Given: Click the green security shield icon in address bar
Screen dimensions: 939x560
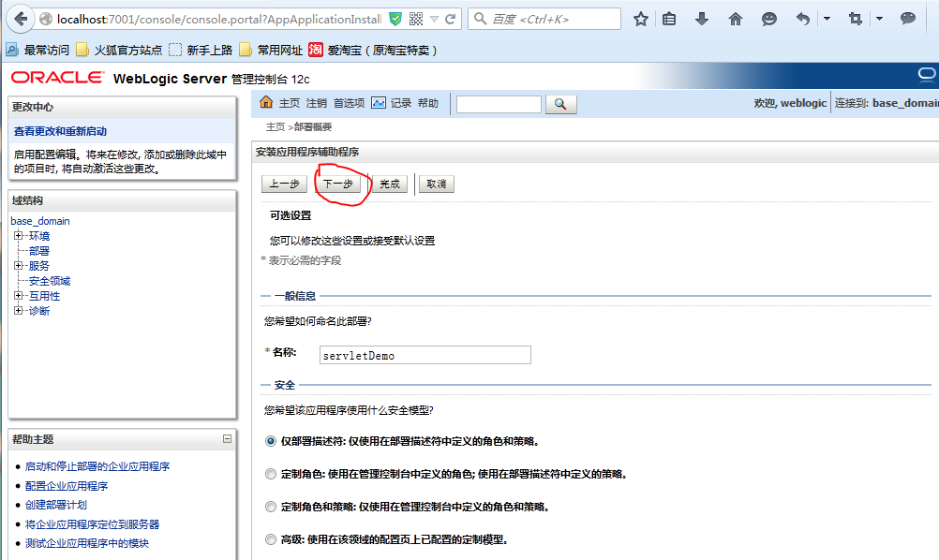Looking at the screenshot, I should [x=395, y=19].
